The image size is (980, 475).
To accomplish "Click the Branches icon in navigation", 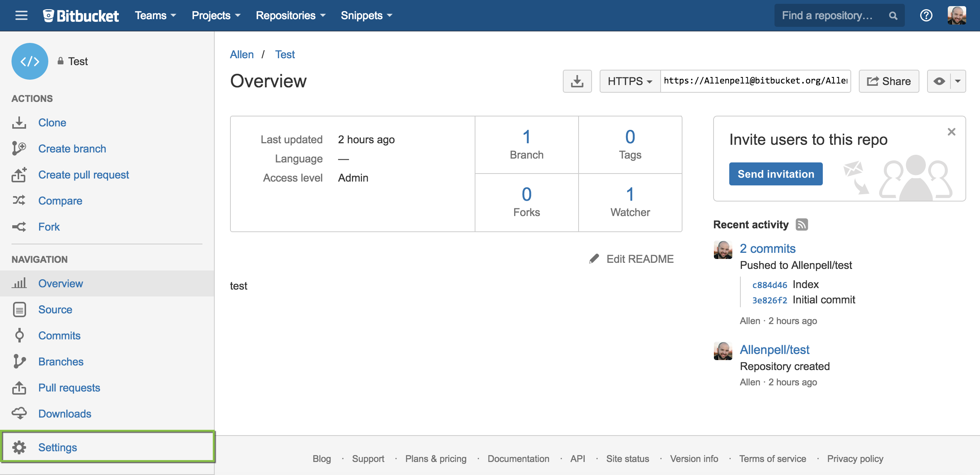I will pyautogui.click(x=19, y=362).
